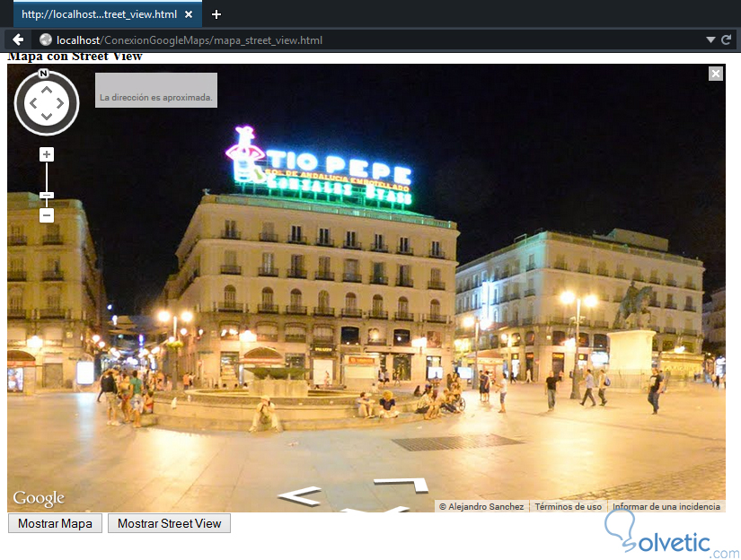Go back with the browser back arrow
Viewport: 741px width, 560px height.
18,40
